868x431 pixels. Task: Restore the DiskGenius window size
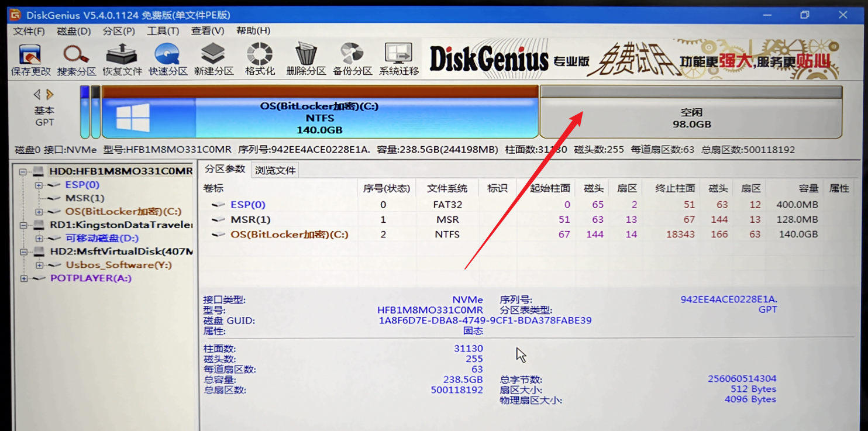pyautogui.click(x=805, y=15)
